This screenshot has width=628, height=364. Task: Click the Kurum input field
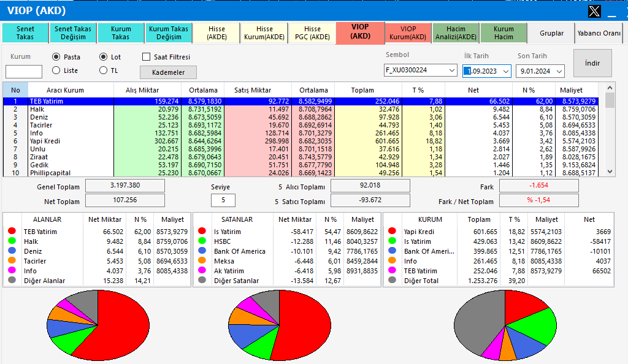pos(24,72)
